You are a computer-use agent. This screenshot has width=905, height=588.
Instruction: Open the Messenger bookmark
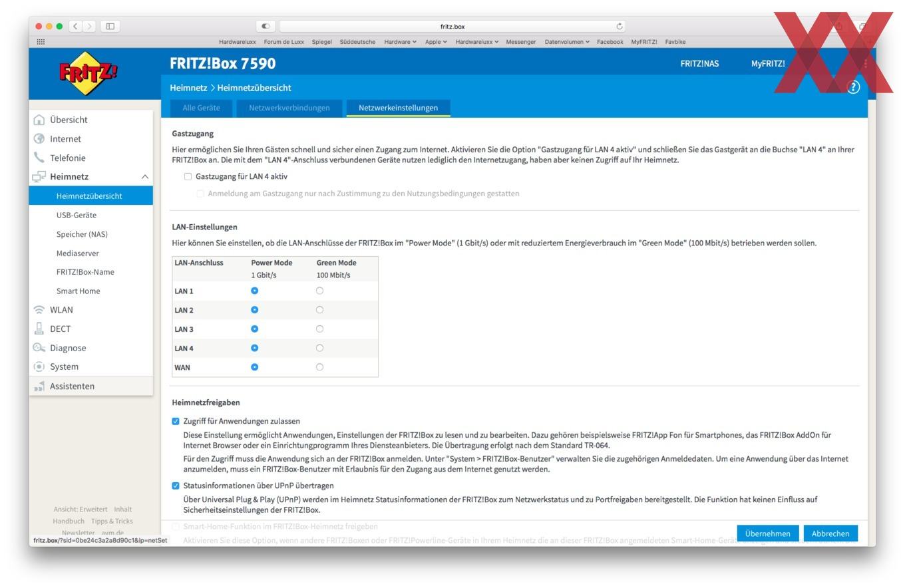[x=520, y=42]
